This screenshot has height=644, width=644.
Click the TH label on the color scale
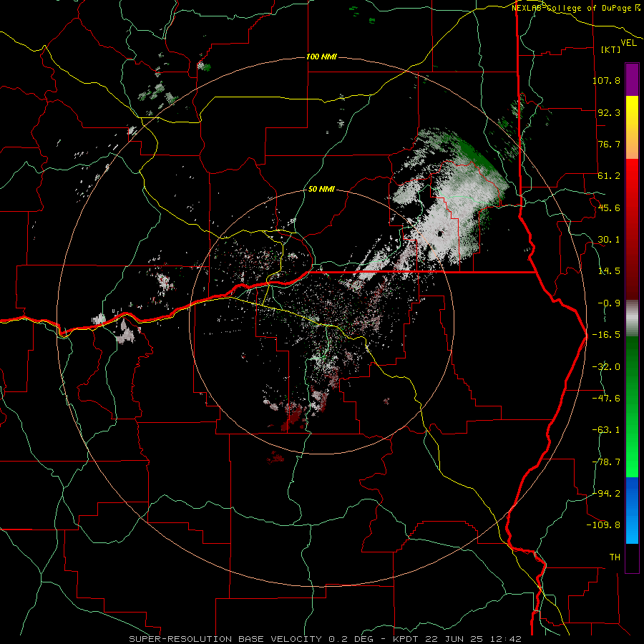[x=615, y=557]
